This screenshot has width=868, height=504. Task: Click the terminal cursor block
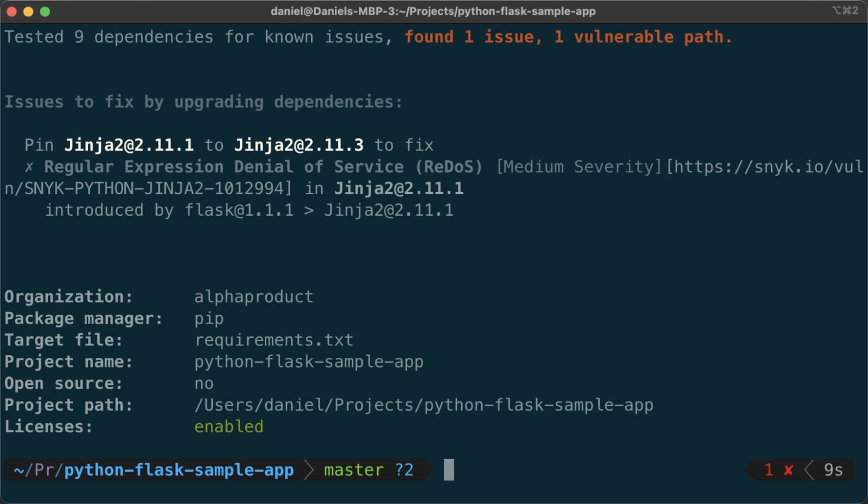tap(448, 470)
